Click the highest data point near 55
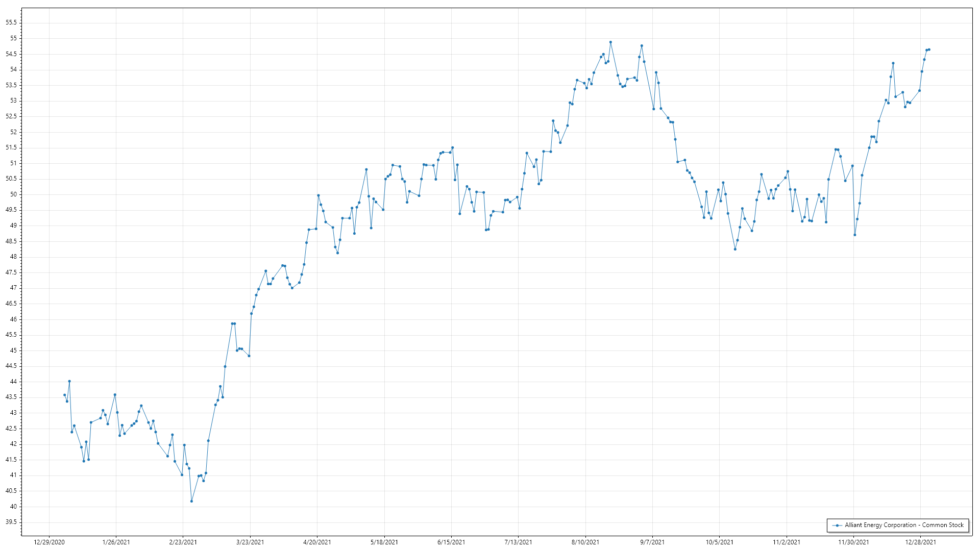The width and height of the screenshot is (980, 551). pos(610,42)
